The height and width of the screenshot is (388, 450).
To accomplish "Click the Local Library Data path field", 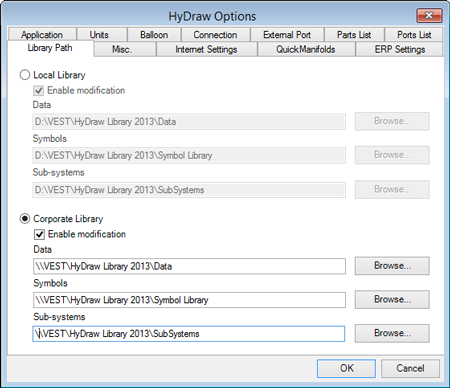I will 189,122.
